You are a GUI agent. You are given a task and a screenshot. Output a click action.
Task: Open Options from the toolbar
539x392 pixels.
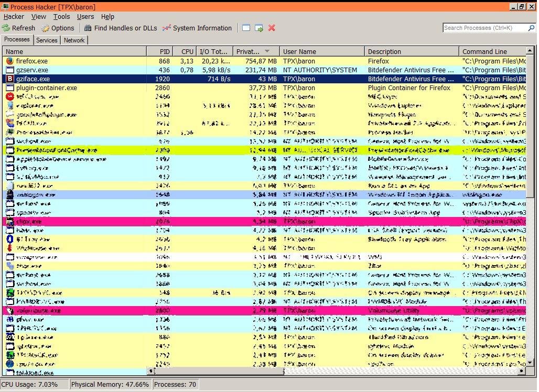pos(58,28)
